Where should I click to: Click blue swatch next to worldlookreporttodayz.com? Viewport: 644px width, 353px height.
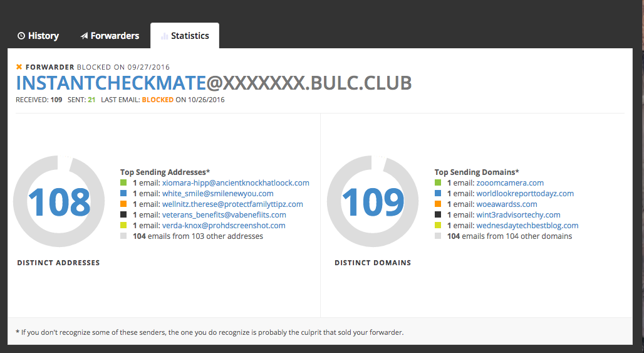[x=438, y=193]
